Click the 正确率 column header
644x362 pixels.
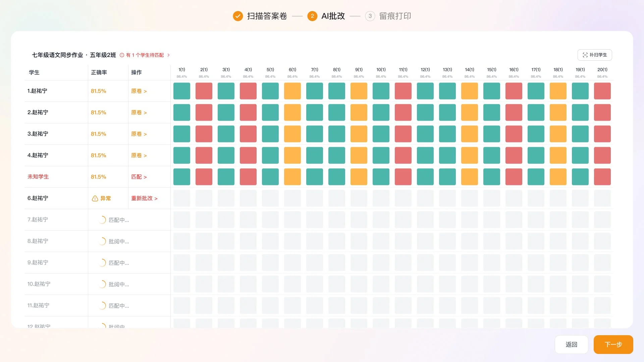(99, 72)
